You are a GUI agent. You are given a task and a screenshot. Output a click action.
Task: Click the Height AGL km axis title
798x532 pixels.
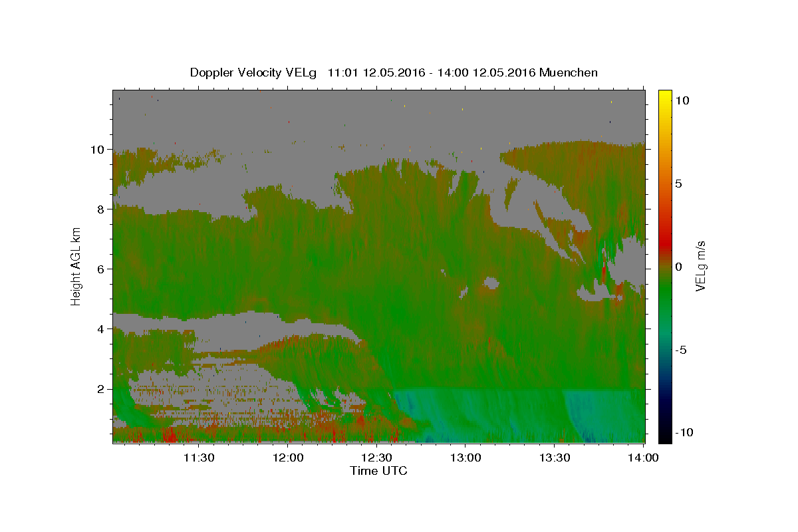(x=76, y=266)
